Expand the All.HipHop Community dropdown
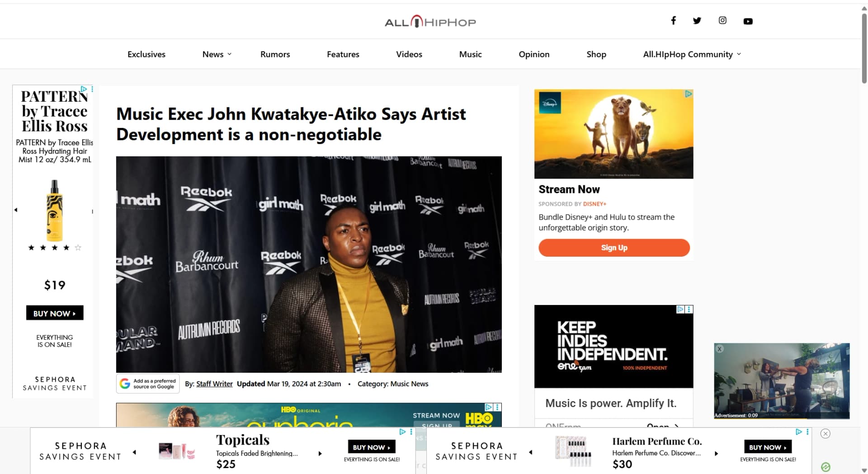The width and height of the screenshot is (868, 474). coord(692,54)
